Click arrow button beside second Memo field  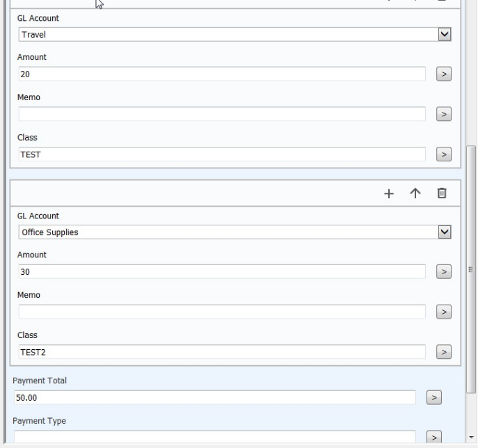click(443, 312)
